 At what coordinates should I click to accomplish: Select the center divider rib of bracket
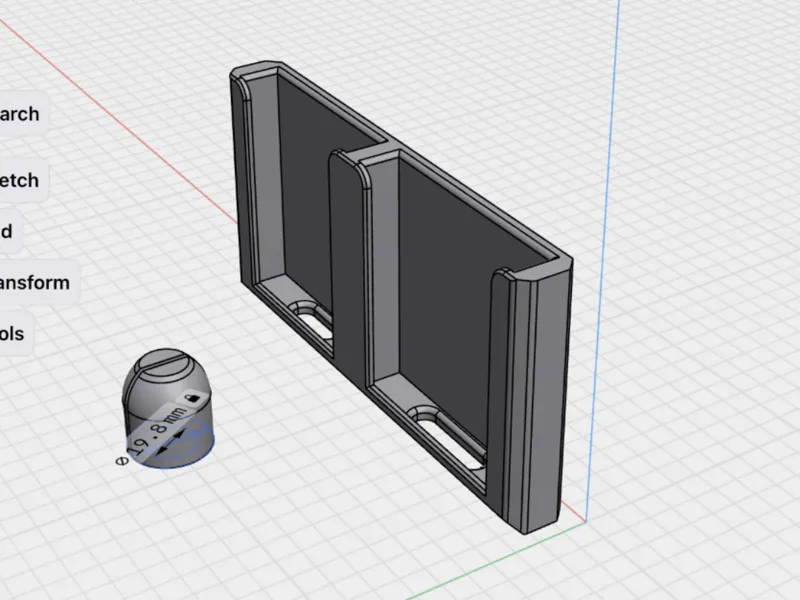348,265
